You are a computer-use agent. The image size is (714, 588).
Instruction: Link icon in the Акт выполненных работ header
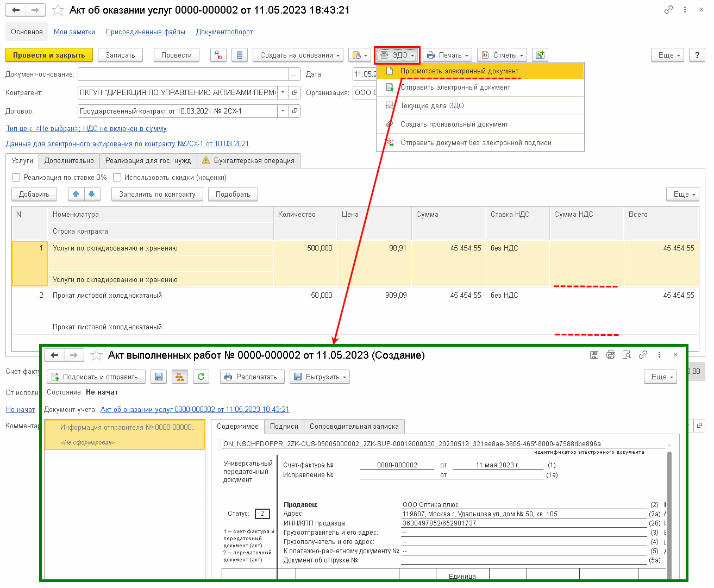point(643,354)
